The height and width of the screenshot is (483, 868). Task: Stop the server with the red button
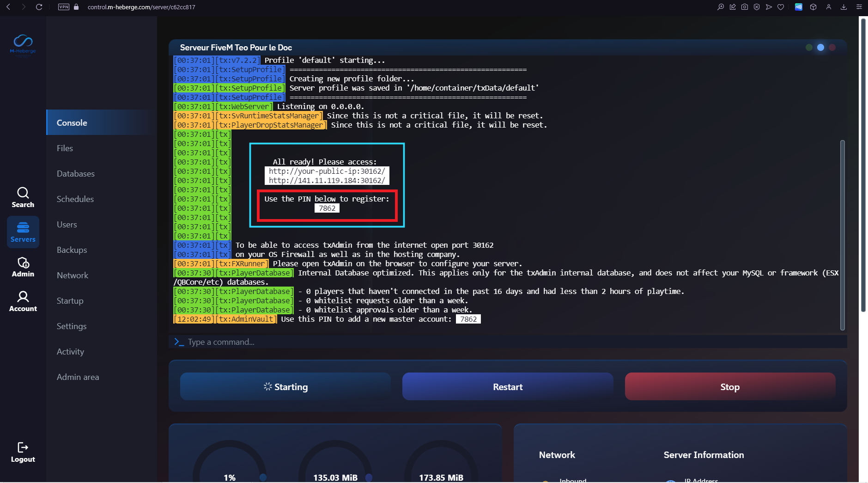(730, 387)
